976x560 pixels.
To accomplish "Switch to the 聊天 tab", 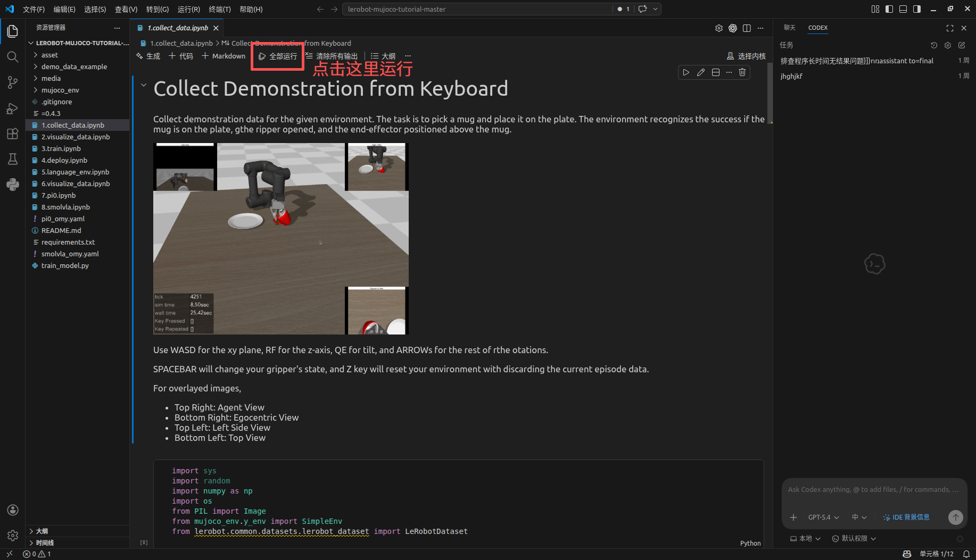I will point(790,28).
